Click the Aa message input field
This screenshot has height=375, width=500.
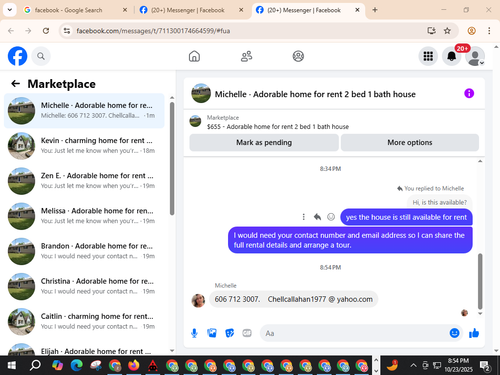pos(353,333)
